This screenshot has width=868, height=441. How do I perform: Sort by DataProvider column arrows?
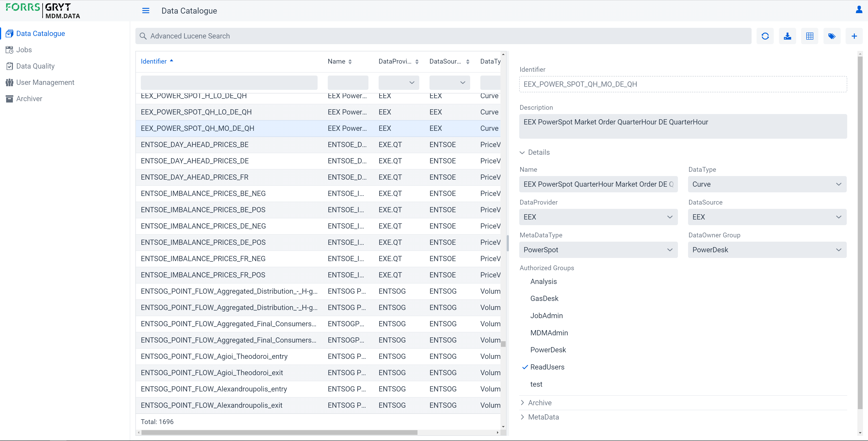[417, 61]
